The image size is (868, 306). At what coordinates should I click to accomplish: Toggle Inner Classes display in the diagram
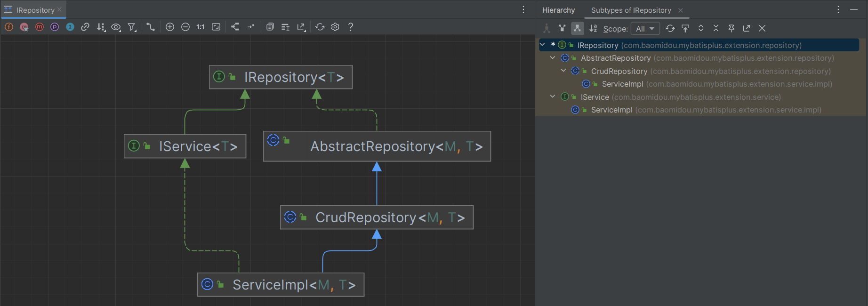tap(70, 27)
